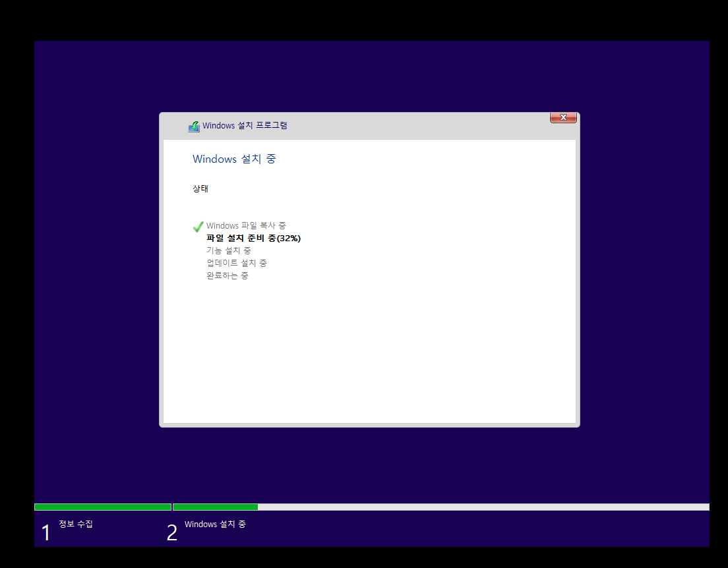The width and height of the screenshot is (728, 568).
Task: Select 'Windows 파일 복사 중' status line
Action: (246, 225)
